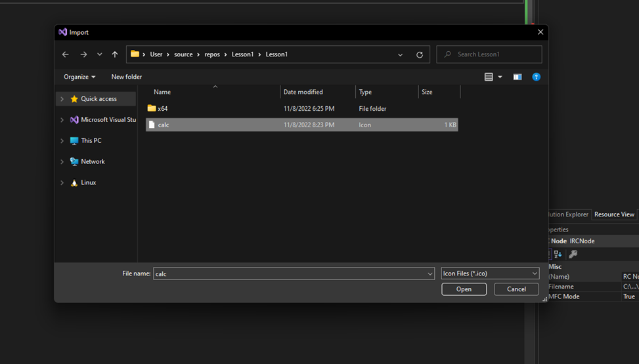639x364 pixels.
Task: Select Network in navigation pane
Action: pyautogui.click(x=93, y=161)
